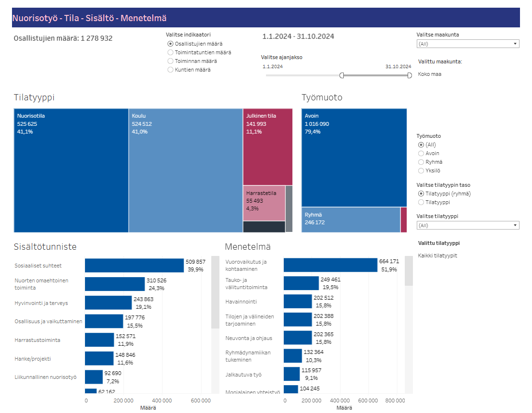
Task: Click the grey block in Tilatyyppi treemap
Action: 289,209
